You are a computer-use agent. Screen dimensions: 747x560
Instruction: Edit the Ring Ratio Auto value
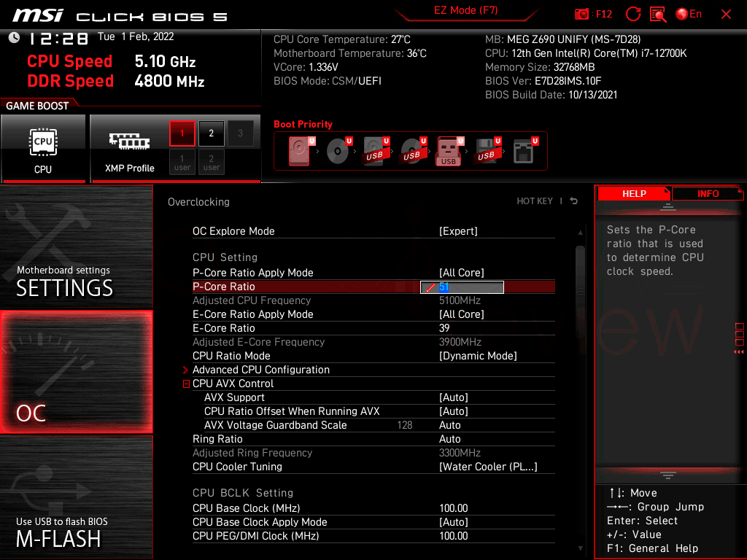click(449, 438)
